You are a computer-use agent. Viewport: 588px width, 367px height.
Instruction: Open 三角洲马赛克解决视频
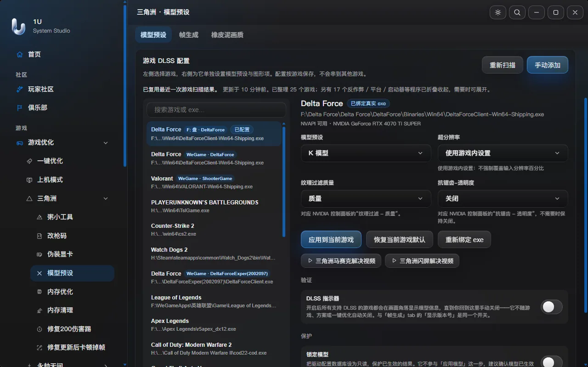click(x=341, y=261)
